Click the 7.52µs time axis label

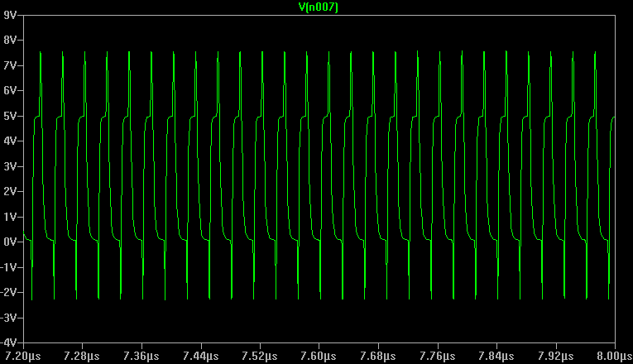[260, 356]
